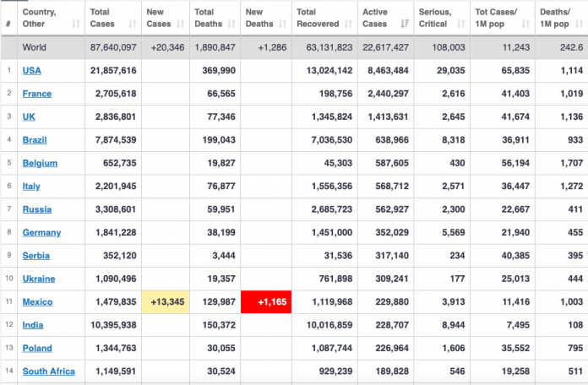Sort by New Deaths arrows icon

point(283,24)
